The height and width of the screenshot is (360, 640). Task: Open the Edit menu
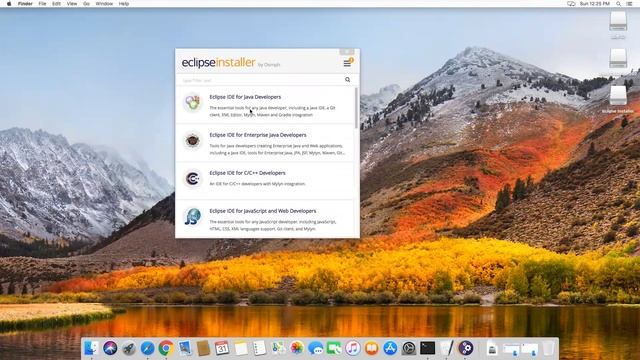56,4
